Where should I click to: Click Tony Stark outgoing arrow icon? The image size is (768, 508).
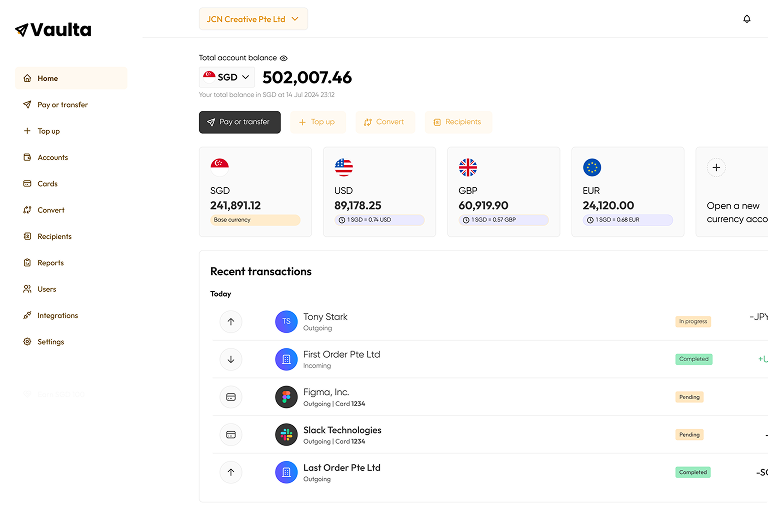pos(231,322)
